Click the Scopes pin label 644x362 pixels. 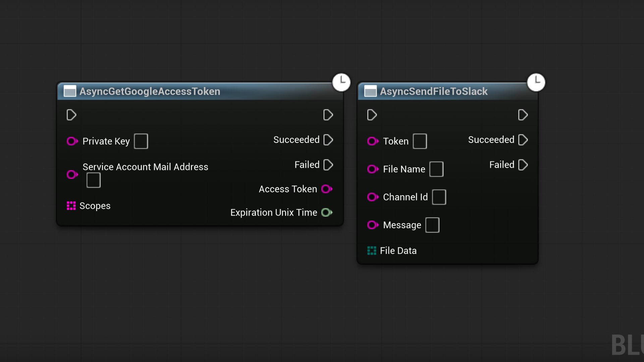(x=95, y=206)
